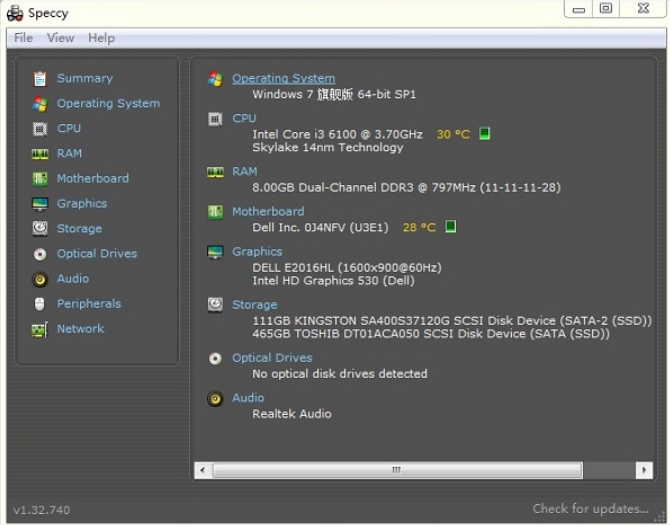Screen dimensions: 670x525
Task: Click the Audio speaker icon in sidebar
Action: [40, 279]
